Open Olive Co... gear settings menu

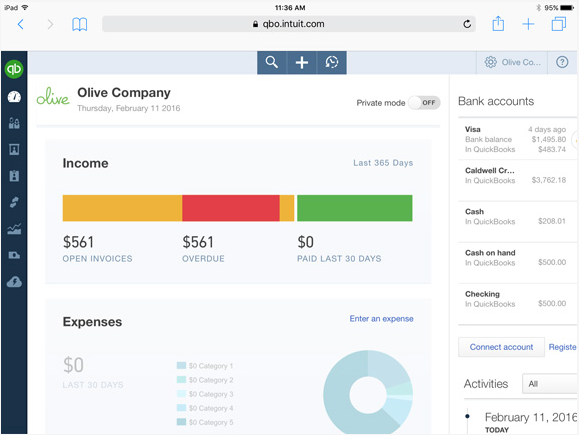[x=512, y=62]
